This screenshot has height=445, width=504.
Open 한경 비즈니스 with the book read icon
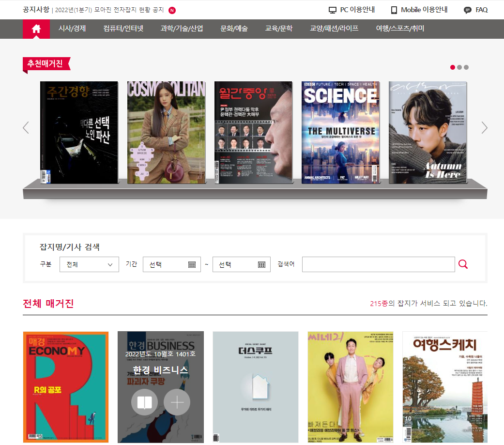[145, 402]
